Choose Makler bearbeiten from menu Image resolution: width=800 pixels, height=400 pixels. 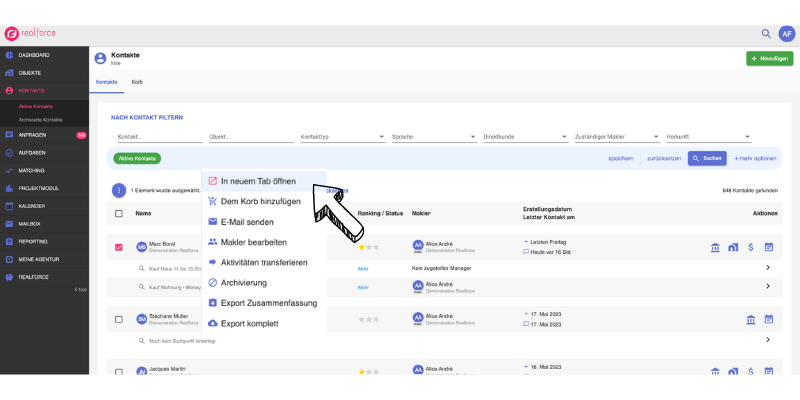(264, 242)
